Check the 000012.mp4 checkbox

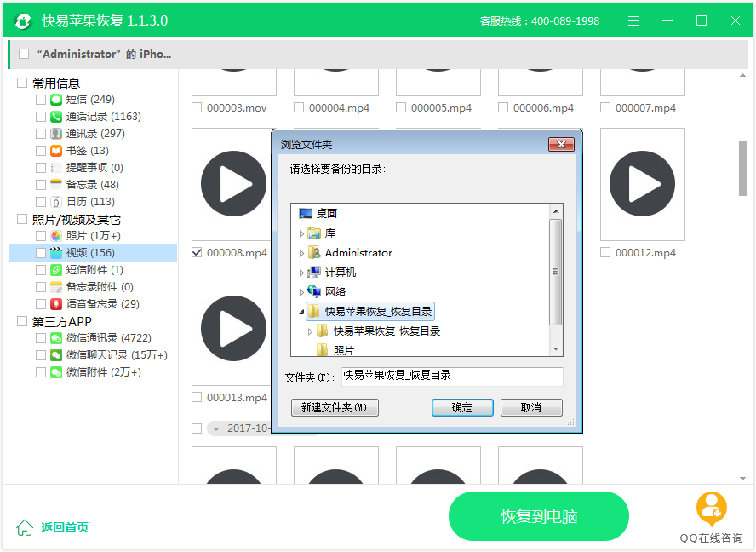pos(605,252)
